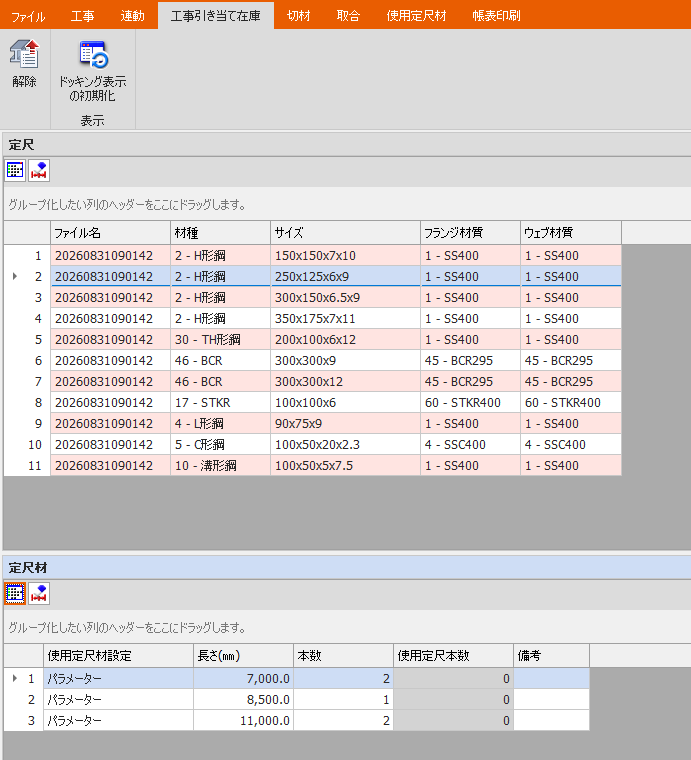The image size is (691, 760).
Task: Click row indicator arrow in 定尺材 row 1
Action: pyautogui.click(x=15, y=678)
